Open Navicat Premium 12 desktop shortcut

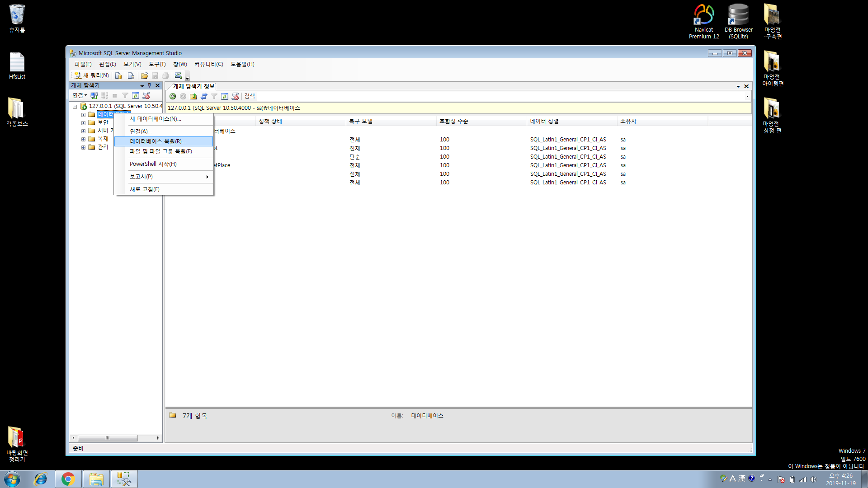pyautogui.click(x=704, y=22)
